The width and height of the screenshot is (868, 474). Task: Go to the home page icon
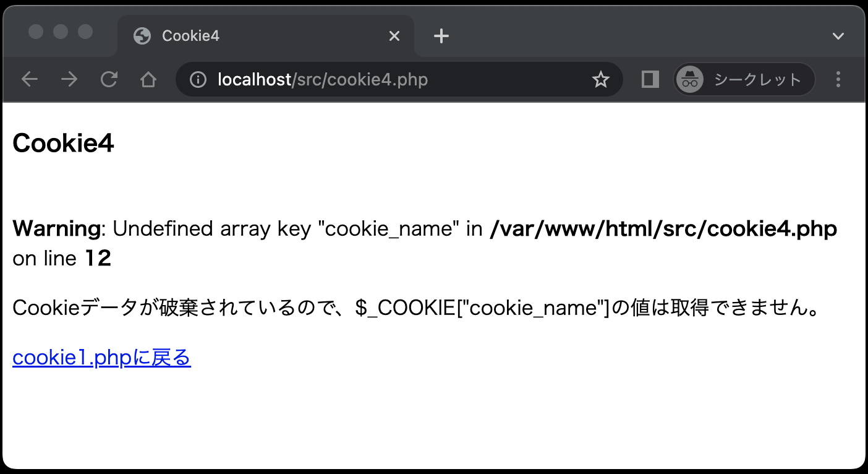148,79
